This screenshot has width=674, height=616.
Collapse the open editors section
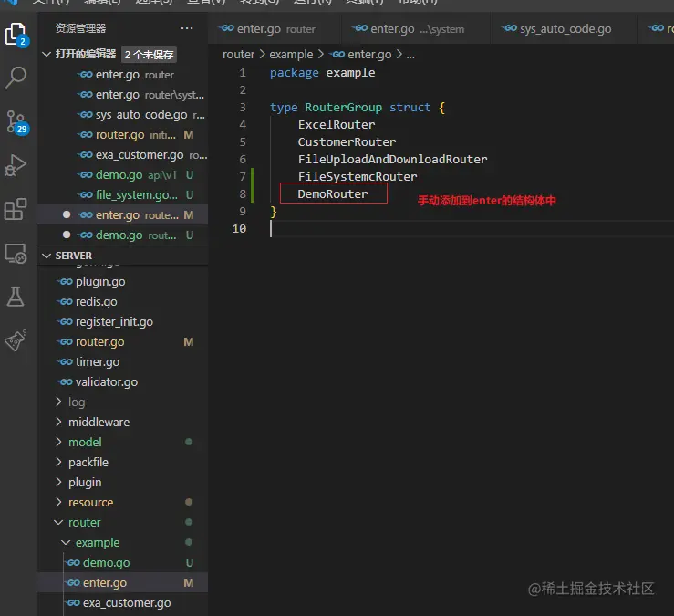click(x=47, y=54)
